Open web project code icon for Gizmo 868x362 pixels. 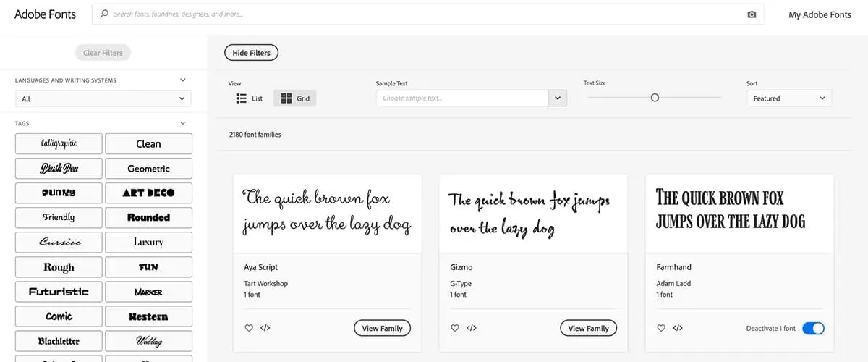(472, 328)
